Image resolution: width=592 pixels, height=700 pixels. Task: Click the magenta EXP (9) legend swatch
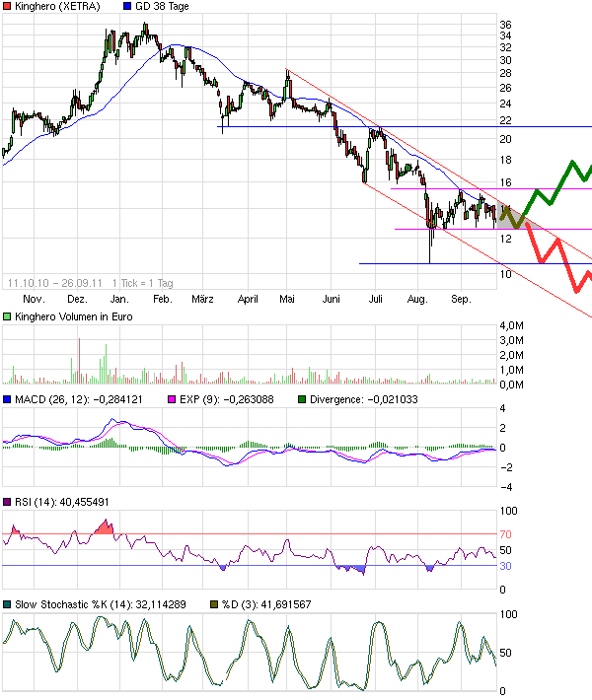(172, 399)
